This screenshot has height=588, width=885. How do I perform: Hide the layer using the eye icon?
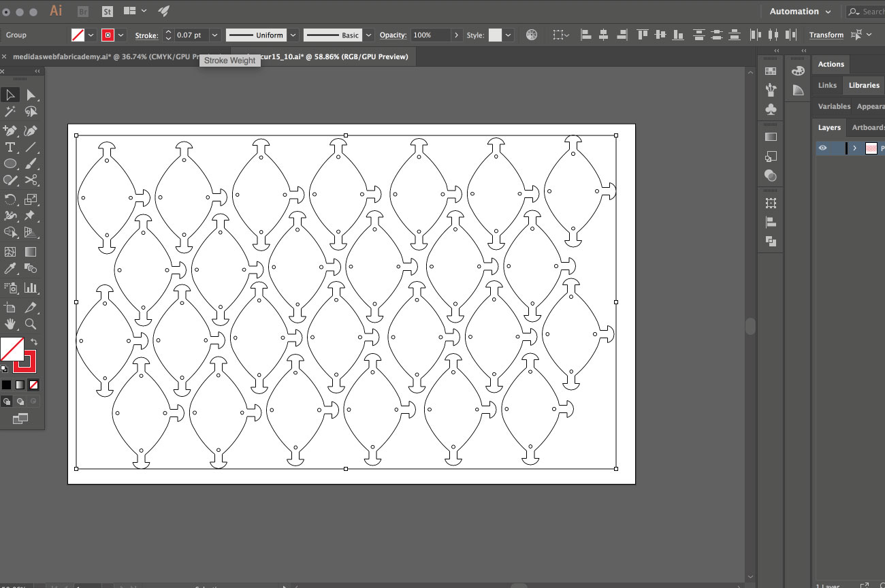point(823,148)
